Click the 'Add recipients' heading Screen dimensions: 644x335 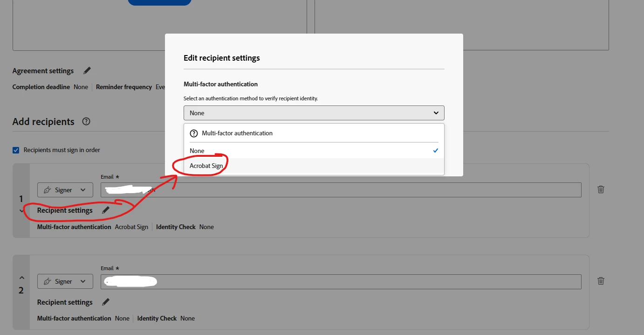tap(43, 121)
